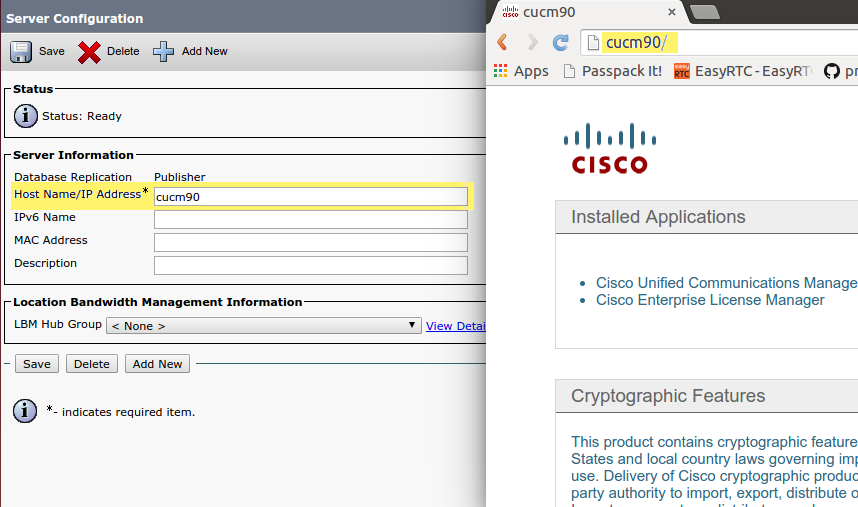
Task: Reload the cucm90 page
Action: (560, 42)
